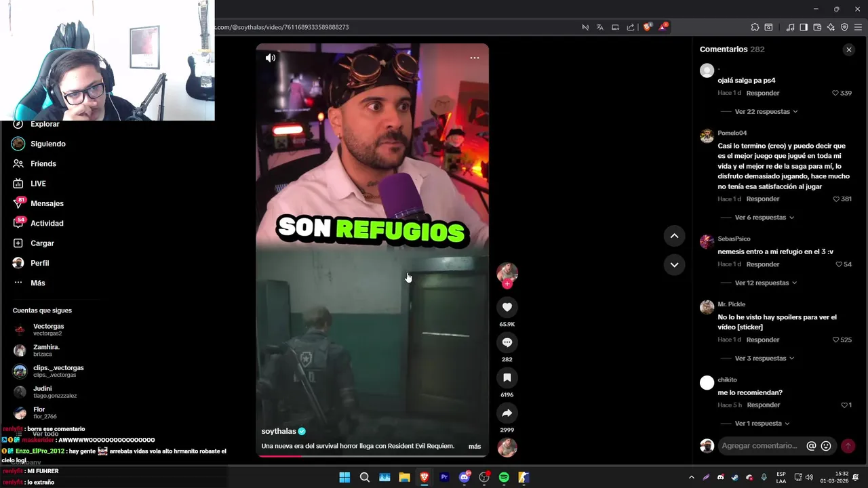Follow soythalas via the plus badge
The height and width of the screenshot is (488, 868).
tap(507, 284)
